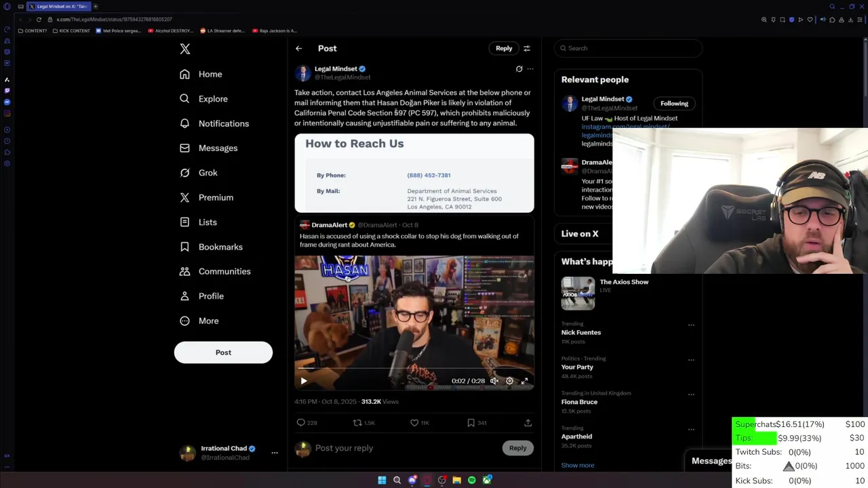The width and height of the screenshot is (868, 488).
Task: Open browser zoom search icon in toolbar
Action: pyautogui.click(x=764, y=20)
